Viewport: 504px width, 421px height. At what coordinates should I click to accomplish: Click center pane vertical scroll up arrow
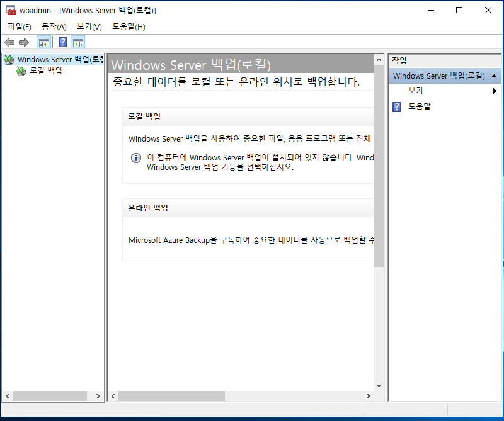(379, 60)
